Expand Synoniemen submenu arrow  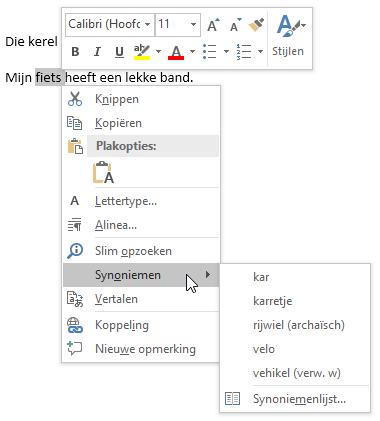click(208, 275)
